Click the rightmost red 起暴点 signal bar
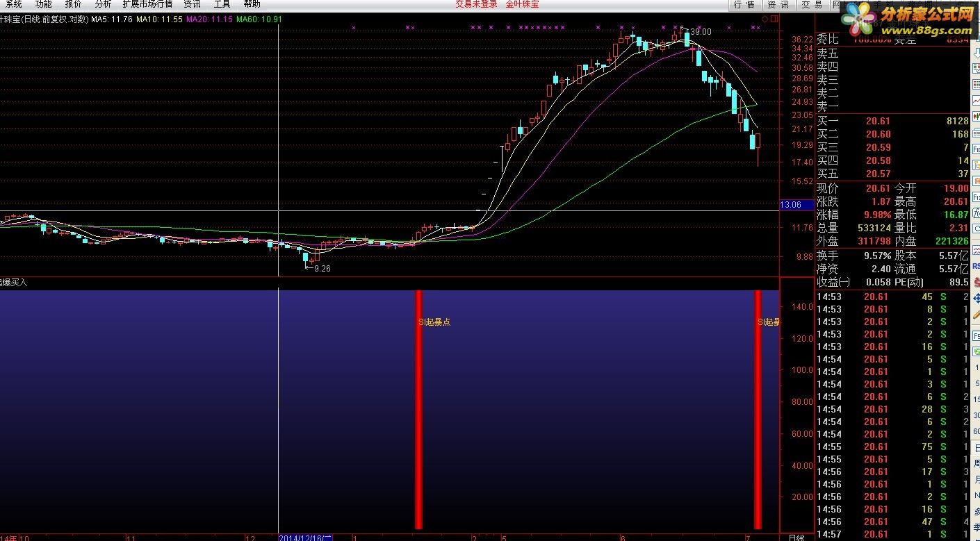The height and width of the screenshot is (541, 980). [758, 410]
